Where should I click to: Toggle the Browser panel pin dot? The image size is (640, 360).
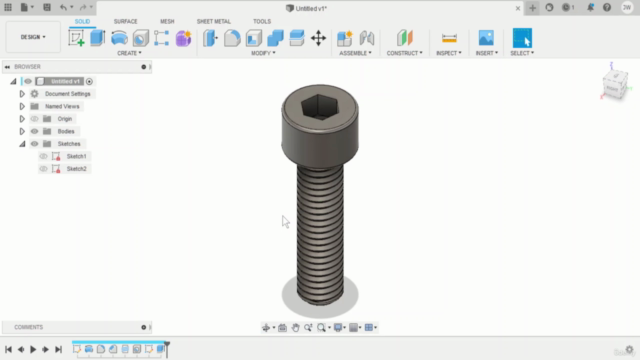144,67
